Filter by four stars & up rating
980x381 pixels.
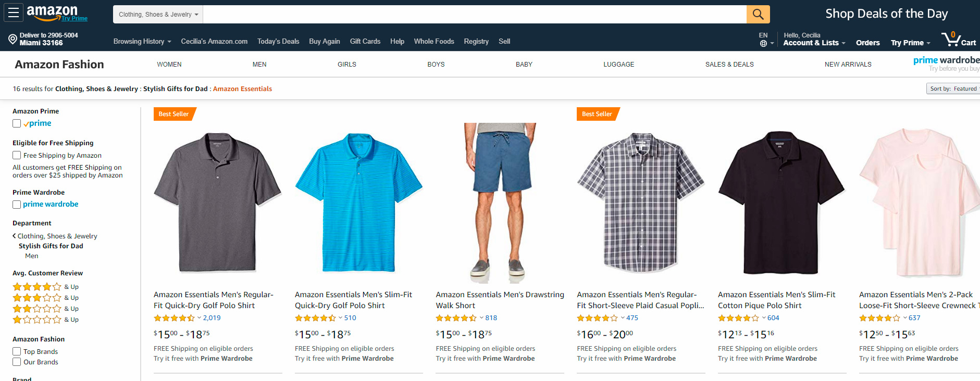(x=46, y=287)
